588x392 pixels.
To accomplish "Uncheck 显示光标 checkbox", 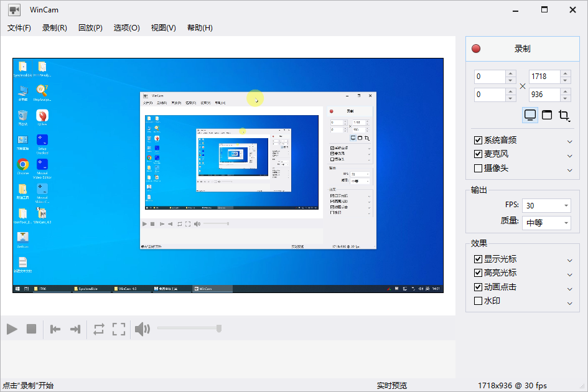I will 478,259.
